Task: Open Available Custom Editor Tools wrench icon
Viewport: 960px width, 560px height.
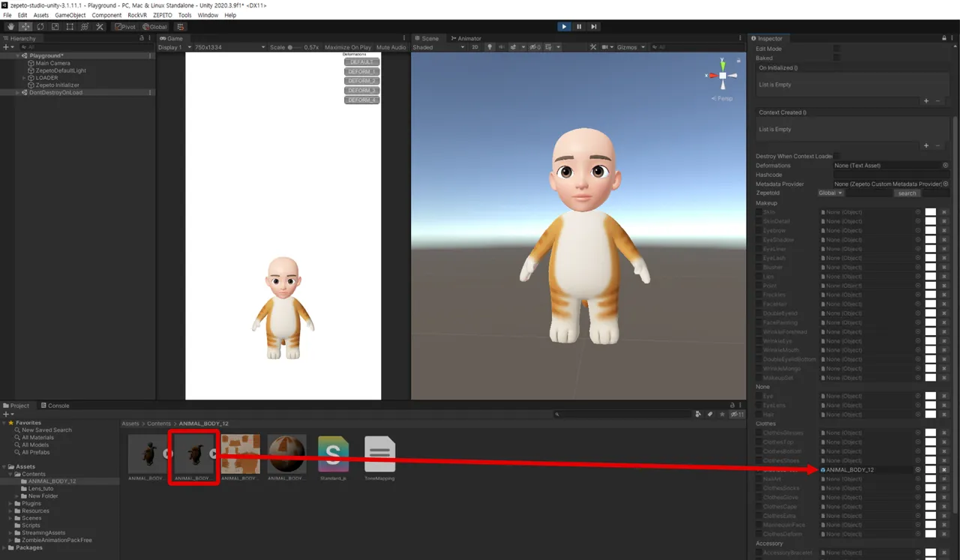Action: 100,25
